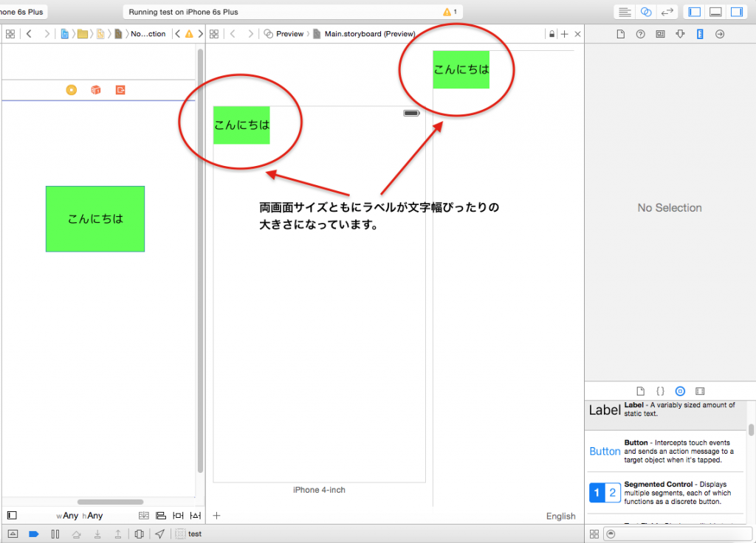The image size is (756, 543).
Task: Toggle the Debug area visibility
Action: 715,12
